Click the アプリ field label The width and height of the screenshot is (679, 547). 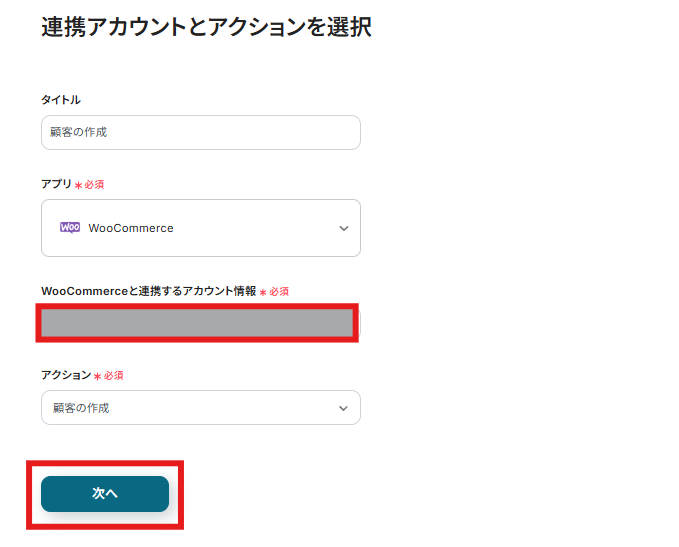pos(56,184)
